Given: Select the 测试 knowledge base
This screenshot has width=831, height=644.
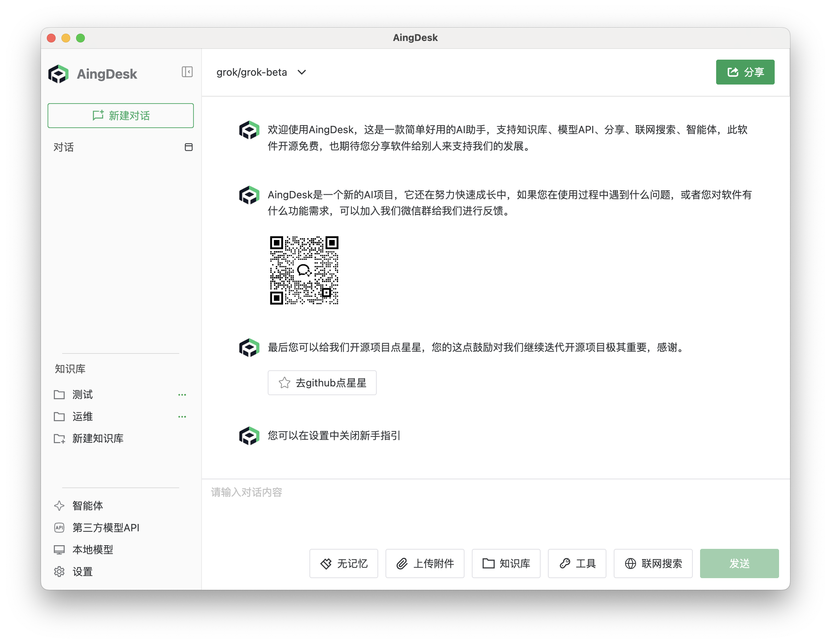Looking at the screenshot, I should (x=82, y=395).
